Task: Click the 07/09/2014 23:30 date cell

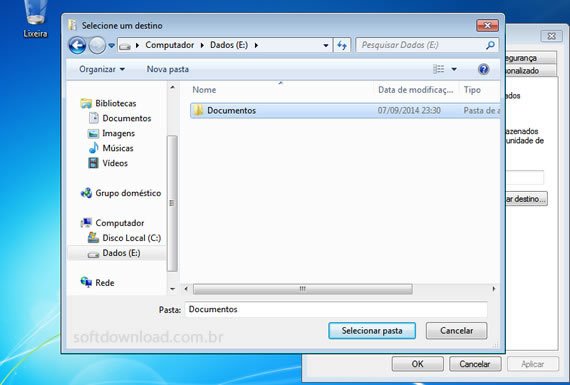Action: (409, 111)
